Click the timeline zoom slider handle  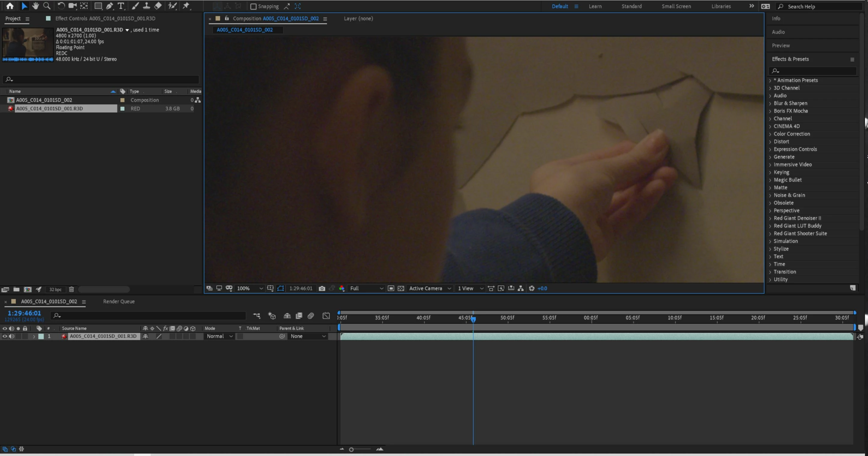[351, 449]
